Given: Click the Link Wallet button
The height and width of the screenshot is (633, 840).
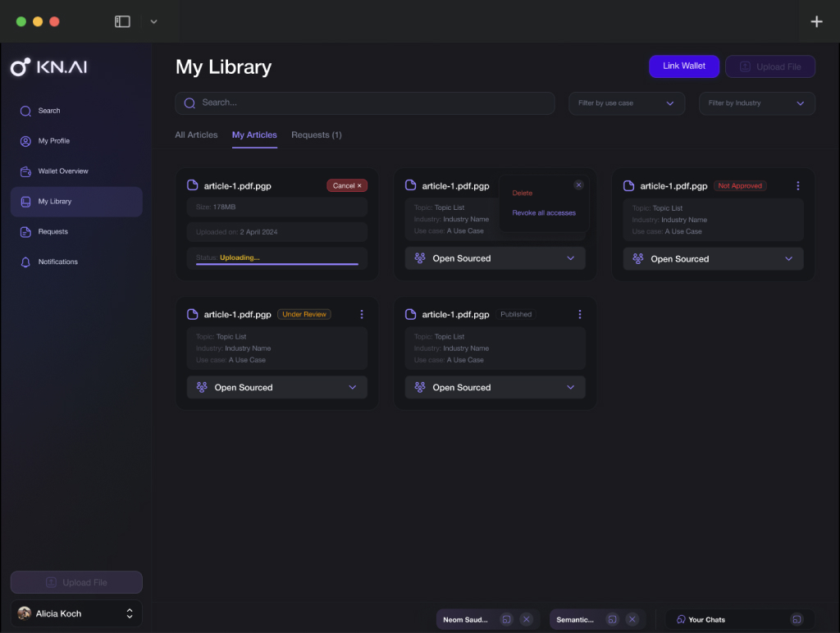Looking at the screenshot, I should point(683,66).
